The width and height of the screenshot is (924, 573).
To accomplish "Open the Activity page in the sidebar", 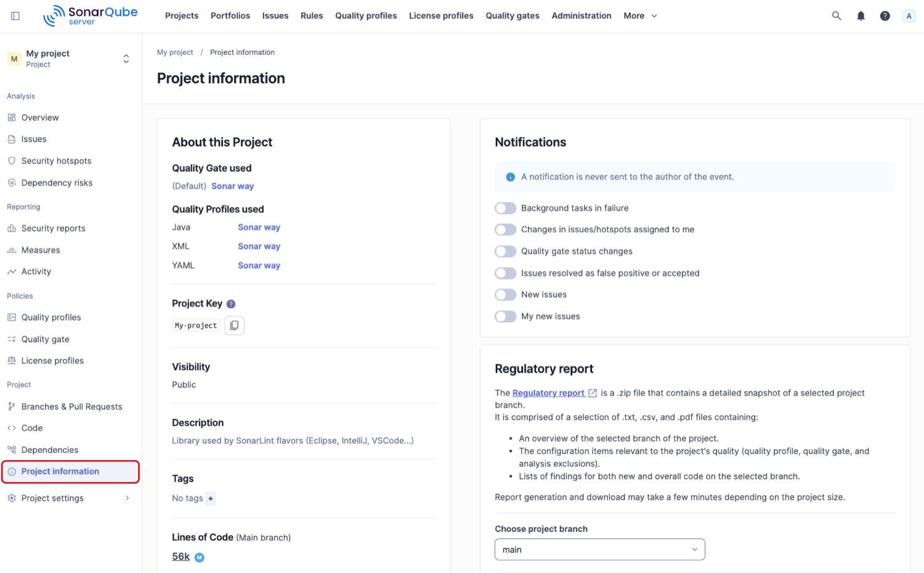I will [x=36, y=271].
